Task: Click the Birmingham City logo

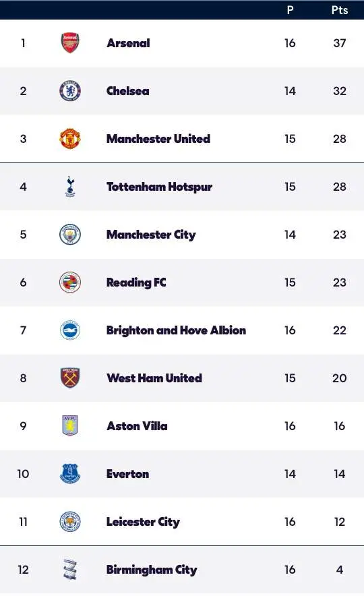Action: click(x=70, y=570)
